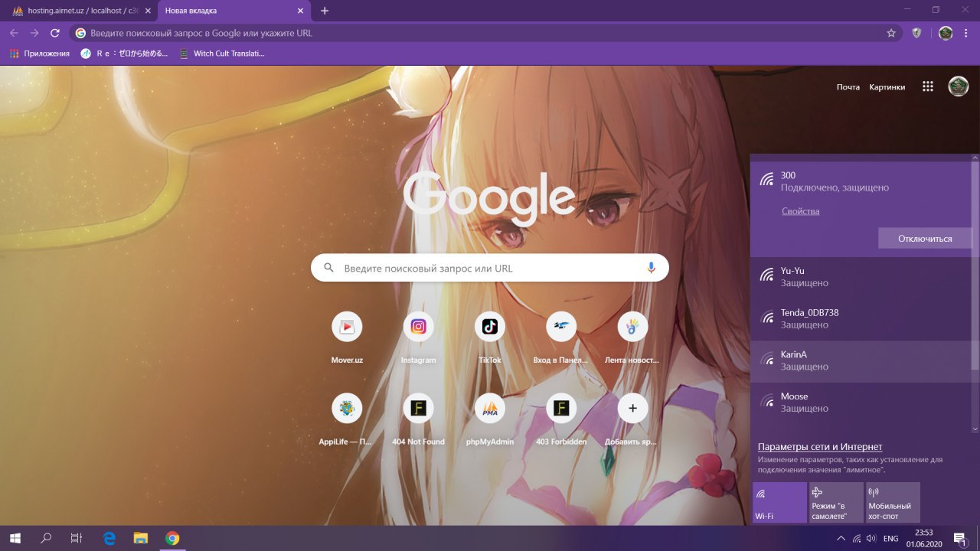Switch ENG input language

coord(890,539)
